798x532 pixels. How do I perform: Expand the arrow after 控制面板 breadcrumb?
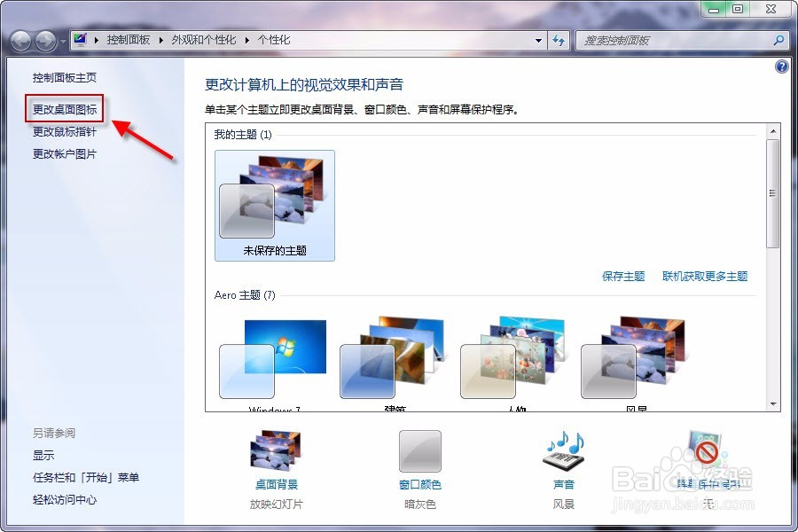(x=160, y=40)
